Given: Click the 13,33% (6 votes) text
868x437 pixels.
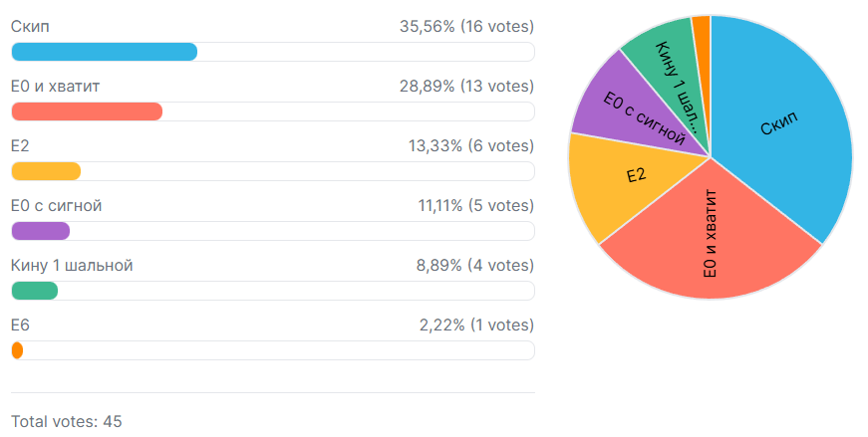Looking at the screenshot, I should tap(471, 146).
